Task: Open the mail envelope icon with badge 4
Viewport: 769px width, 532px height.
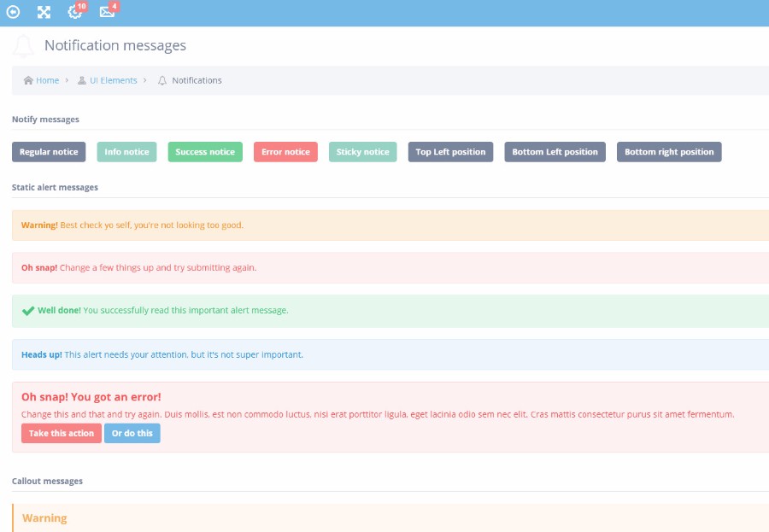Action: tap(106, 12)
